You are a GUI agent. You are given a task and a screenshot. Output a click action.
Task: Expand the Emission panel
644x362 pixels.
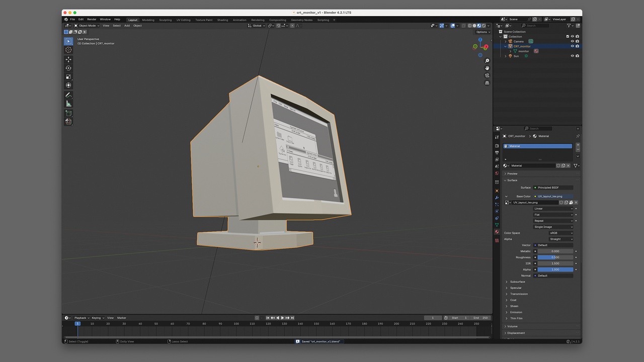tap(516, 312)
